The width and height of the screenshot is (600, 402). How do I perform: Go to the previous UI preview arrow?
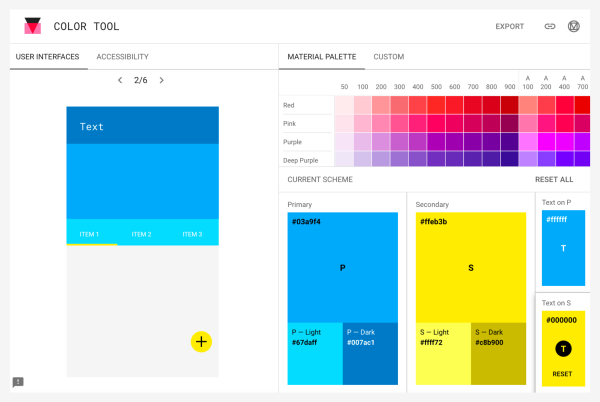click(120, 80)
